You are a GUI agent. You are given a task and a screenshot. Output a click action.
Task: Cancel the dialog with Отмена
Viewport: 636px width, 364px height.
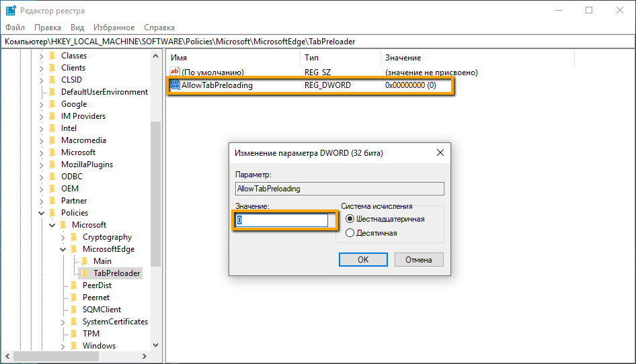pos(419,260)
